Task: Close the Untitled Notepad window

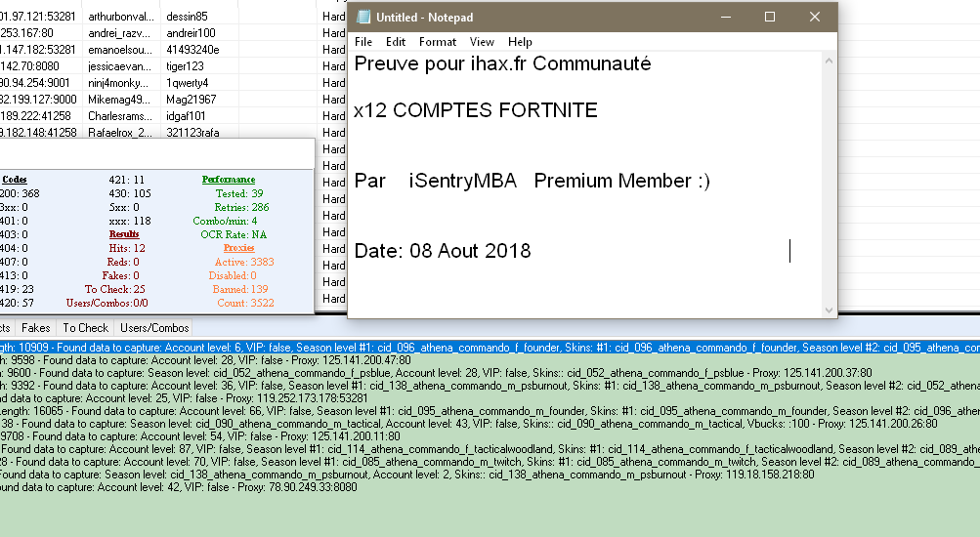Action: 814,17
